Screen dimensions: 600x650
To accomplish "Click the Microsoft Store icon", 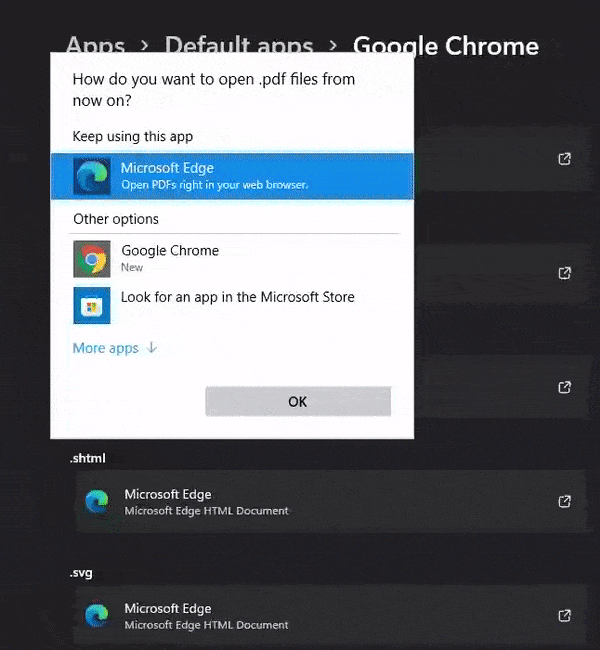I will pyautogui.click(x=92, y=305).
